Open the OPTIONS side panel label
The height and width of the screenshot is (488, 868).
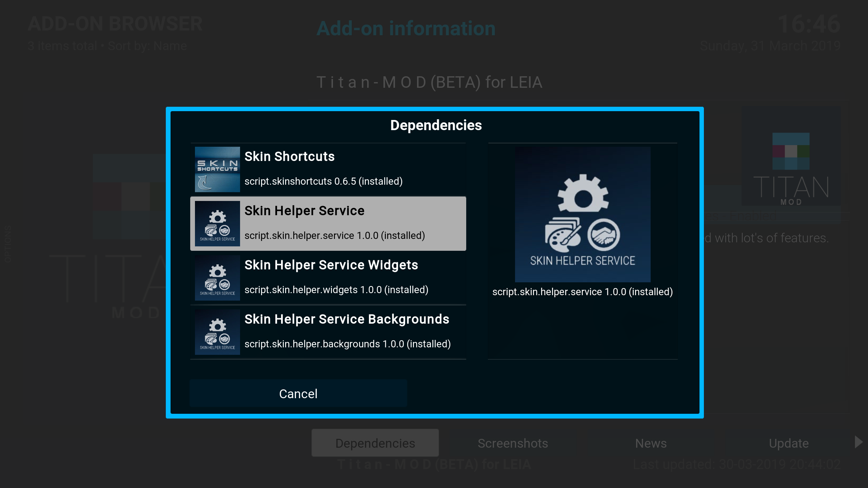click(x=8, y=244)
